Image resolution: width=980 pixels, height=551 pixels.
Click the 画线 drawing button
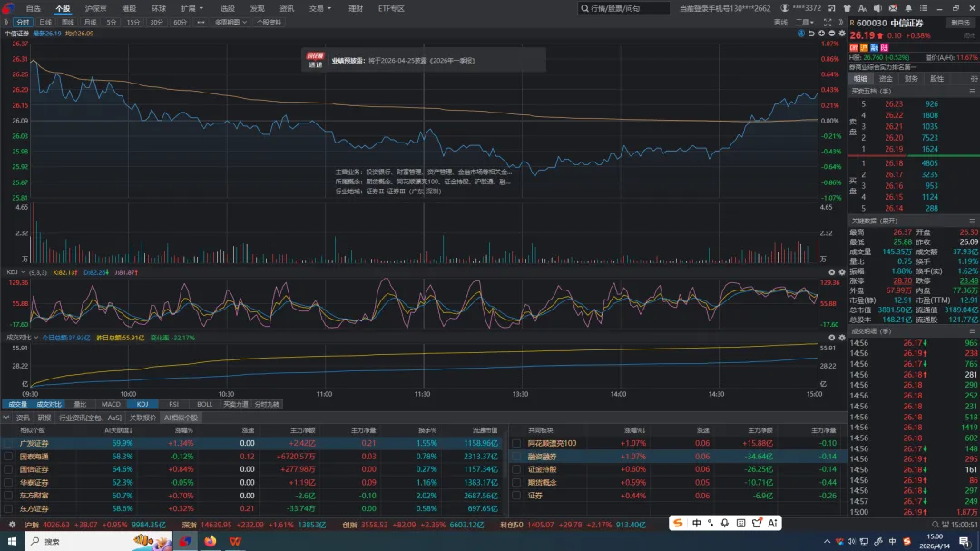tap(780, 23)
